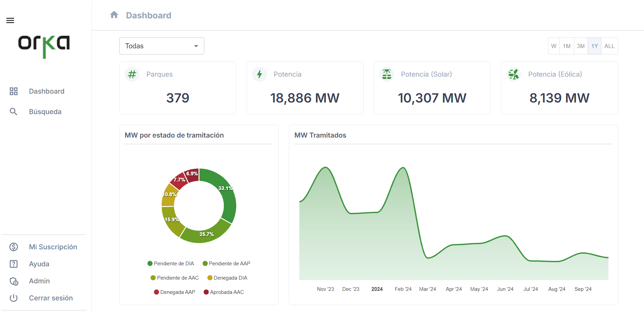Click the 10.8% yellow donut segment
The height and width of the screenshot is (314, 644).
pyautogui.click(x=169, y=195)
